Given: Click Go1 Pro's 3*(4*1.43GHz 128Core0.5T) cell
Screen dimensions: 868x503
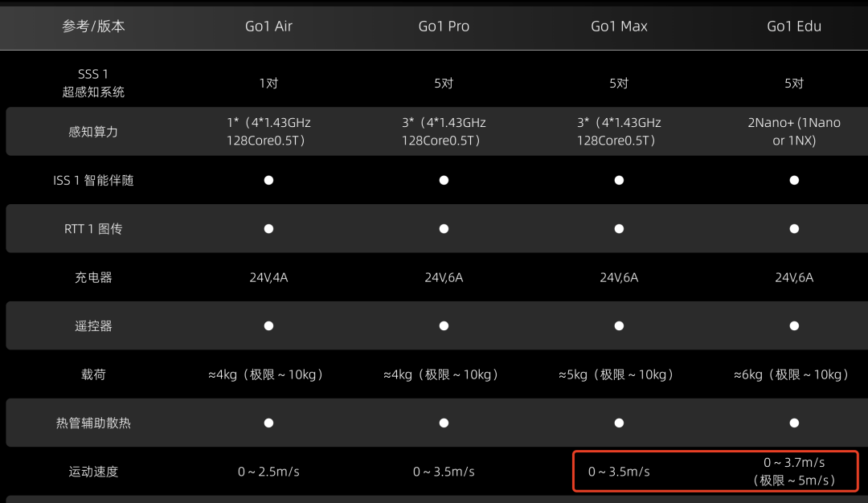Looking at the screenshot, I should tap(444, 132).
